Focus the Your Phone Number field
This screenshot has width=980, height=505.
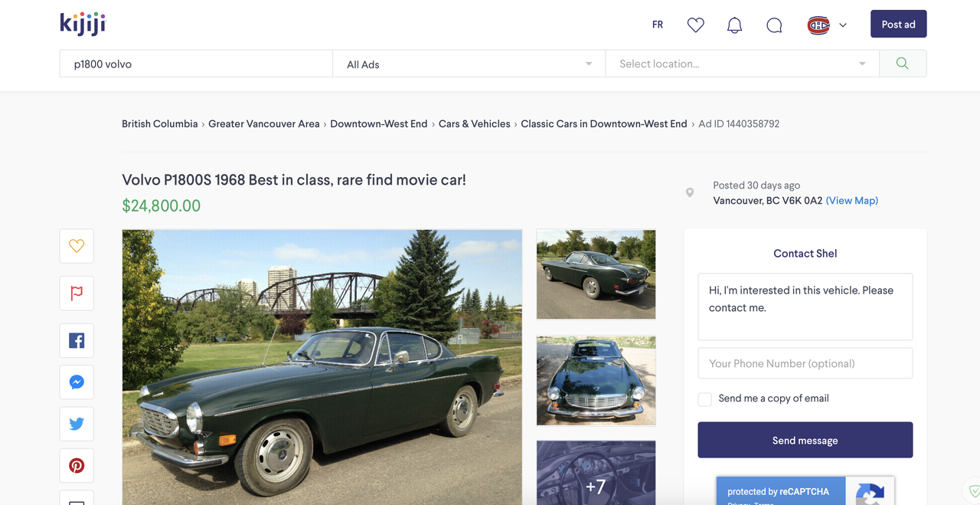[x=805, y=363]
